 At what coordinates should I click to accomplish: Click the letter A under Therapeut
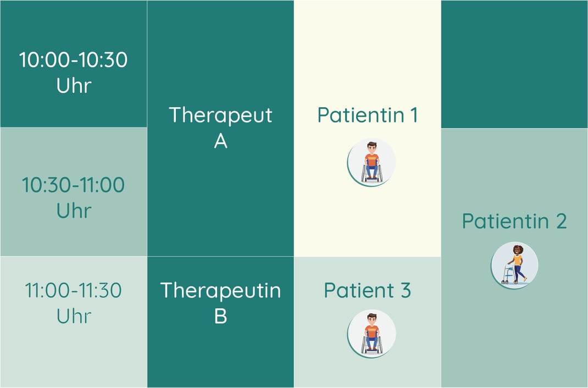coord(220,141)
